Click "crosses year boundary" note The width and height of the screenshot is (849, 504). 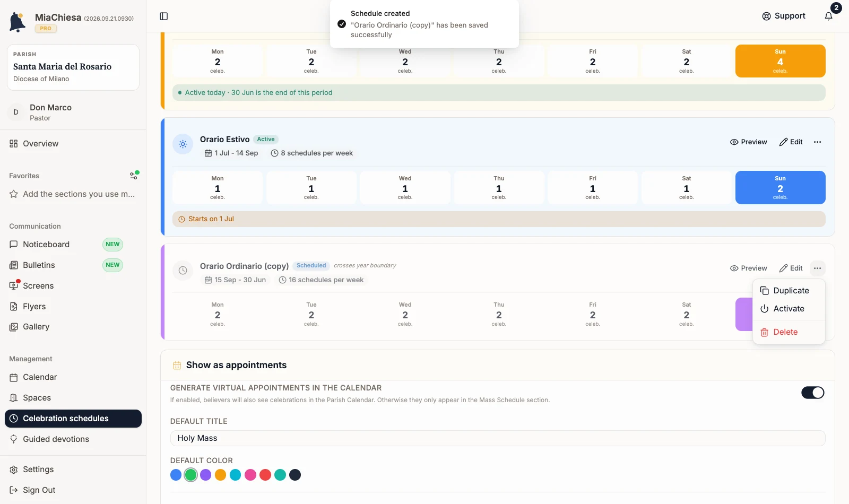pyautogui.click(x=365, y=266)
